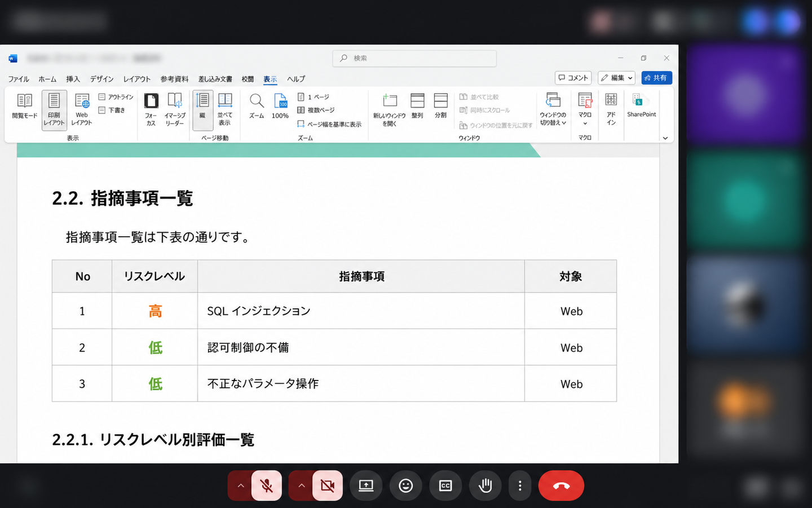Set zoom to 100%
The image size is (812, 508).
click(280, 107)
